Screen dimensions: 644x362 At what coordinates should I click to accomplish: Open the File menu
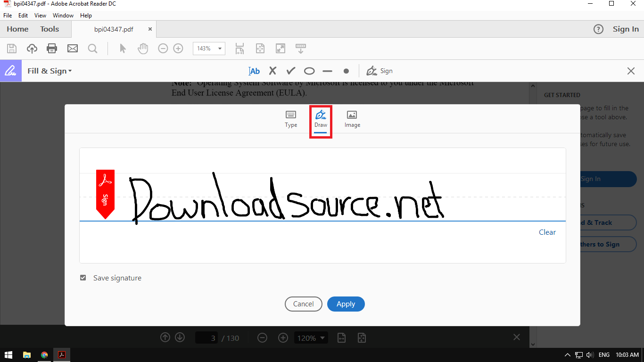8,16
